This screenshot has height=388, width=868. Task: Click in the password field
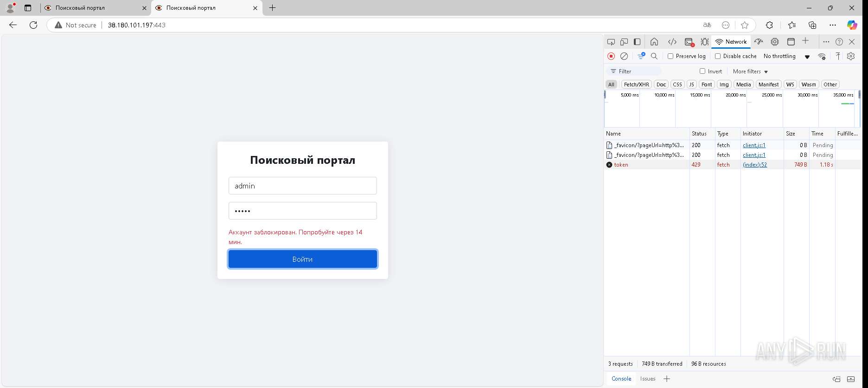(x=302, y=211)
